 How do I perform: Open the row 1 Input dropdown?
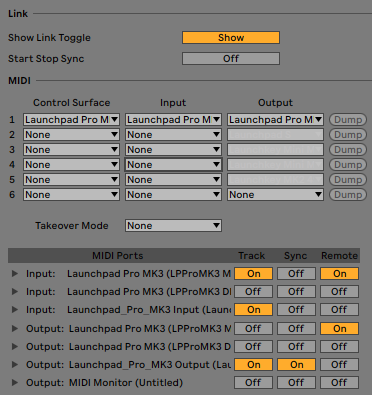click(x=173, y=120)
